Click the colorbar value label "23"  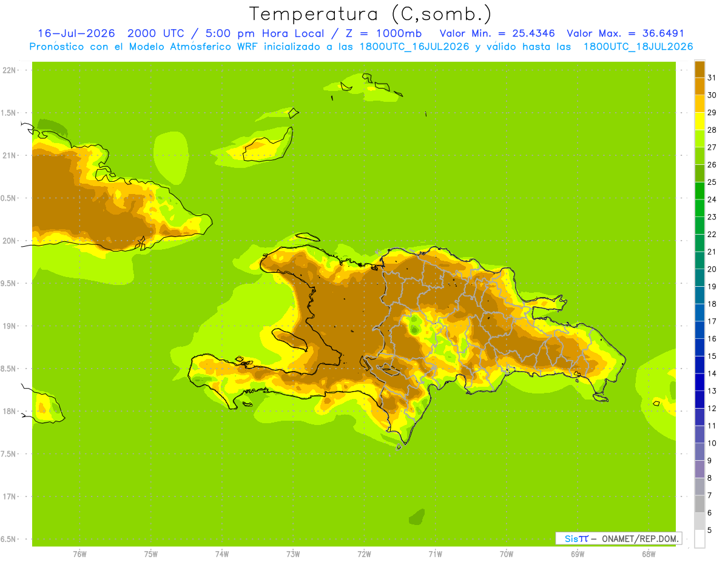pos(712,217)
